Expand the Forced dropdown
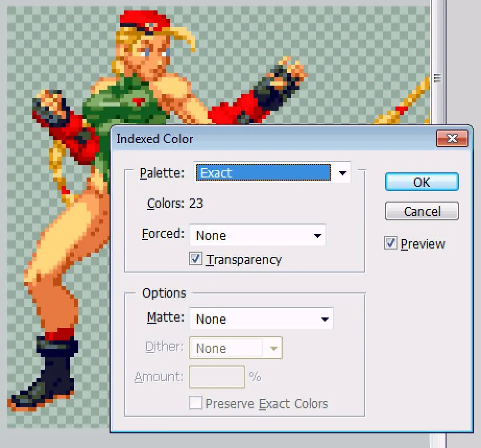 tap(258, 235)
